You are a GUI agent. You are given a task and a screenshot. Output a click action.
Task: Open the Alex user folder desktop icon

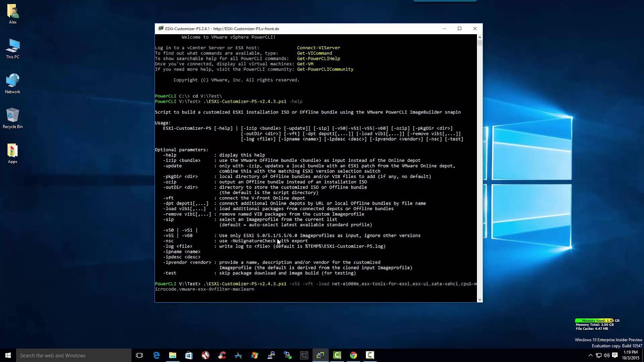click(x=13, y=14)
